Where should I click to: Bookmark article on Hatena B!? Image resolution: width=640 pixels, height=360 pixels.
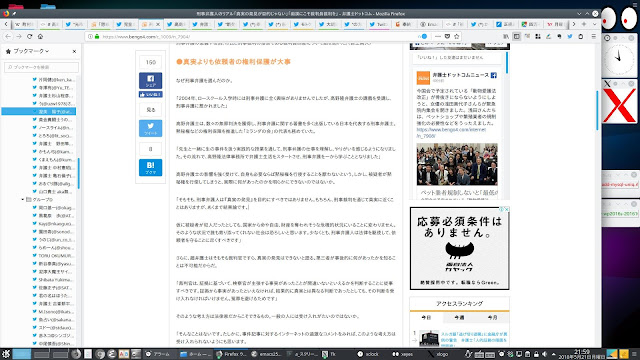point(151,167)
